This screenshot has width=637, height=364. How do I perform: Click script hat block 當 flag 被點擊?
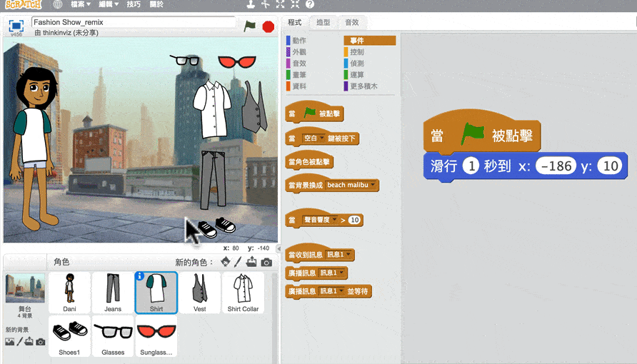pyautogui.click(x=482, y=132)
